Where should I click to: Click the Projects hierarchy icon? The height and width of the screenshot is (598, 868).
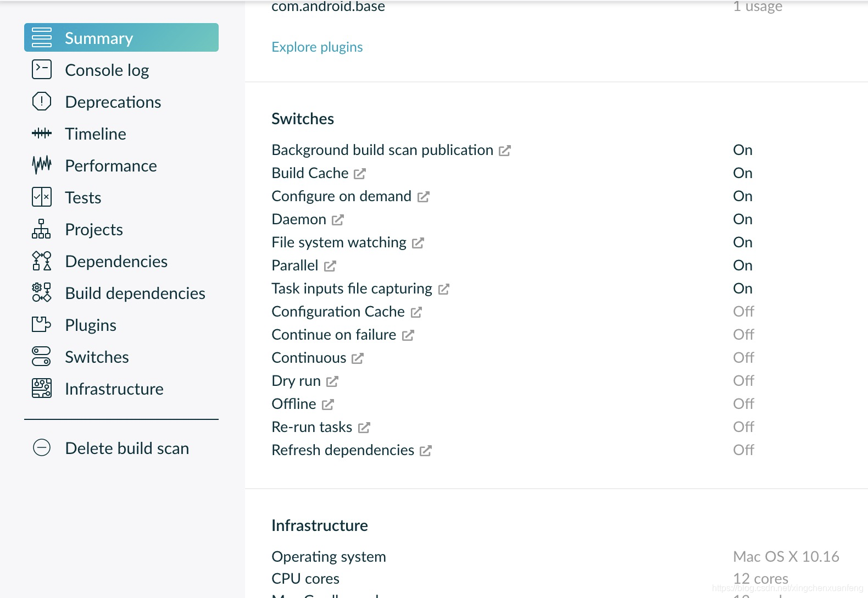click(x=42, y=229)
